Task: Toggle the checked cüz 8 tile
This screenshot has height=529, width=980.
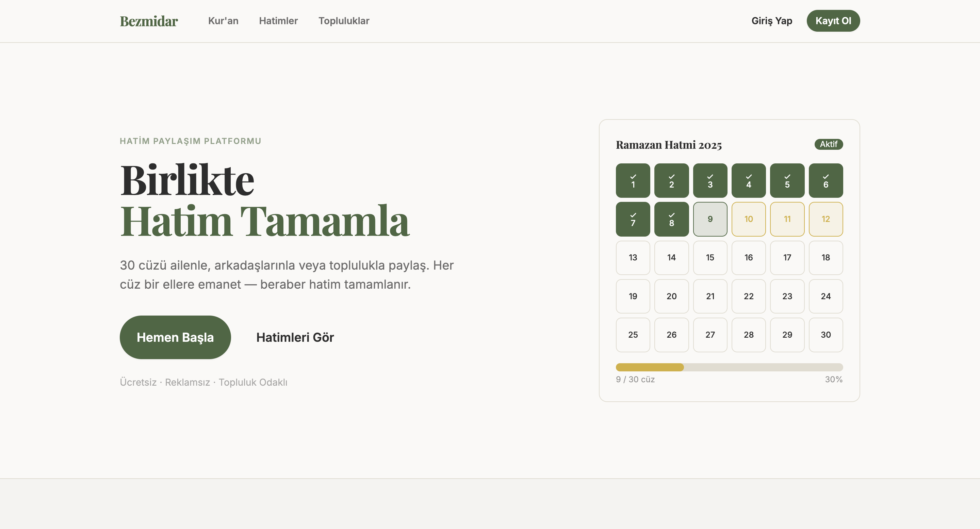Action: 671,219
